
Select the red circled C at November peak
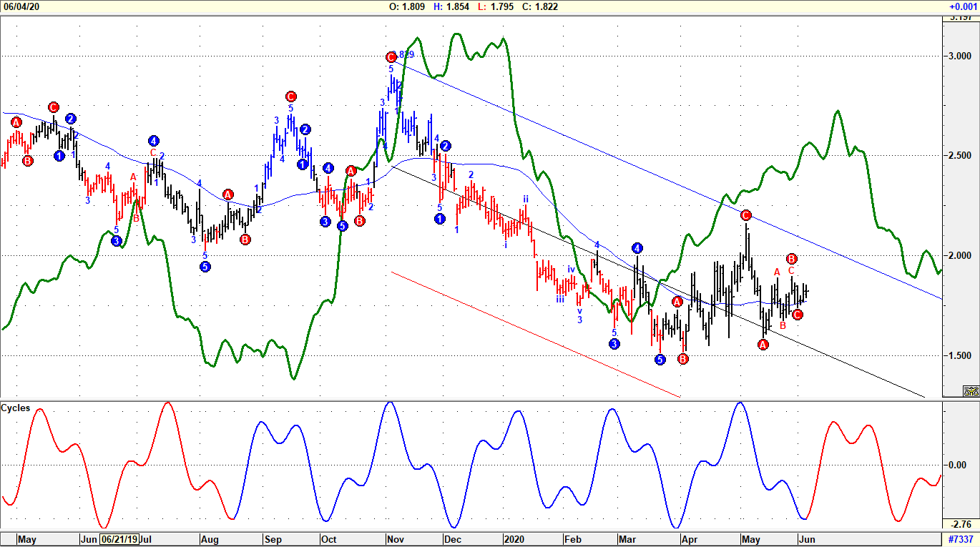coord(391,57)
